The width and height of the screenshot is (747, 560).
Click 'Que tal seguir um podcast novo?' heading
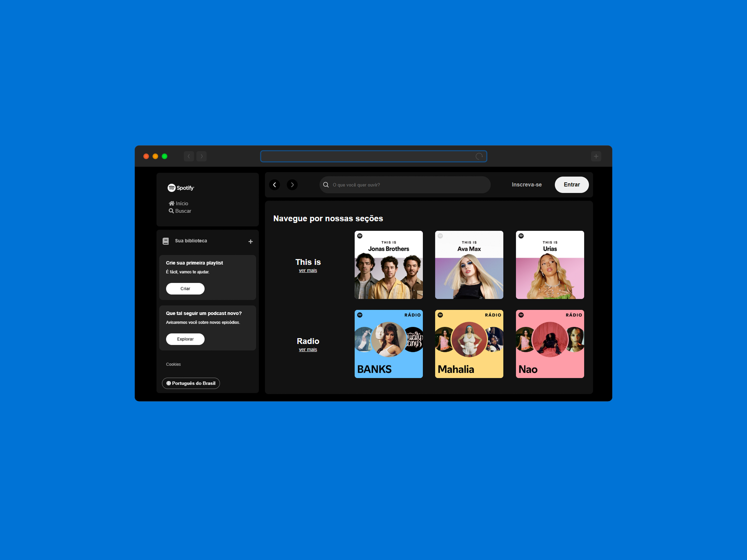(x=204, y=313)
